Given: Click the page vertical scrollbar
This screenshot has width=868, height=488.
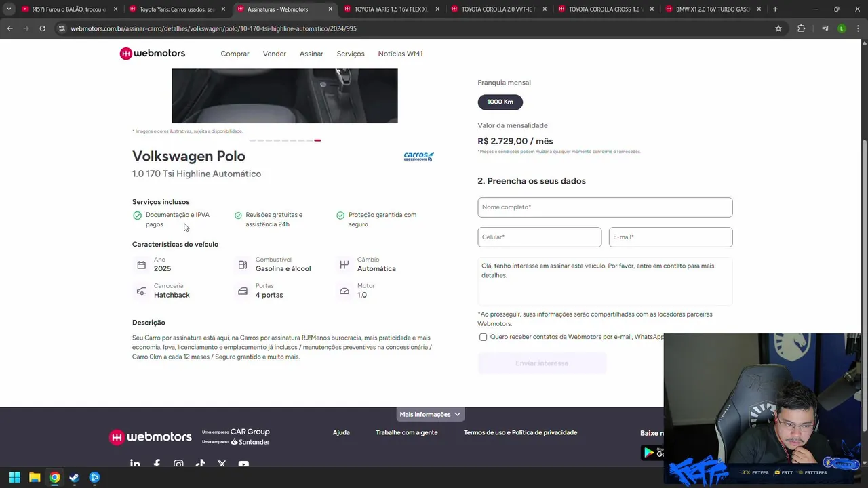Looking at the screenshot, I should (864, 285).
